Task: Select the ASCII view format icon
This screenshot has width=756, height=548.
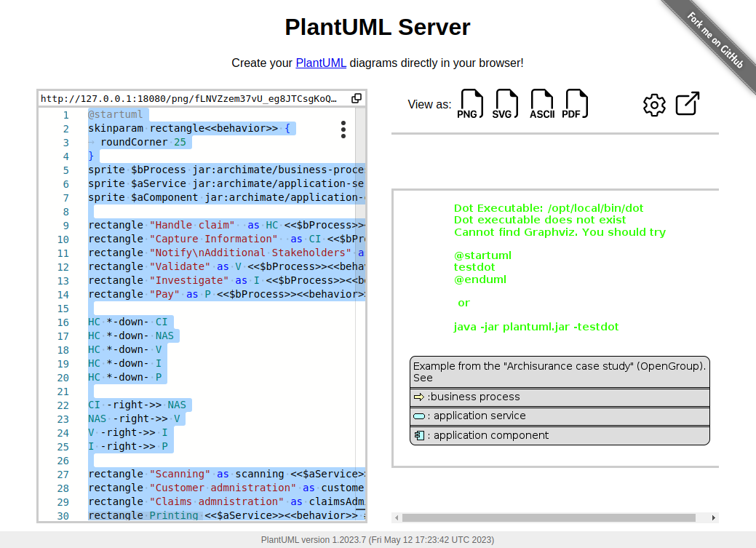Action: (x=541, y=103)
